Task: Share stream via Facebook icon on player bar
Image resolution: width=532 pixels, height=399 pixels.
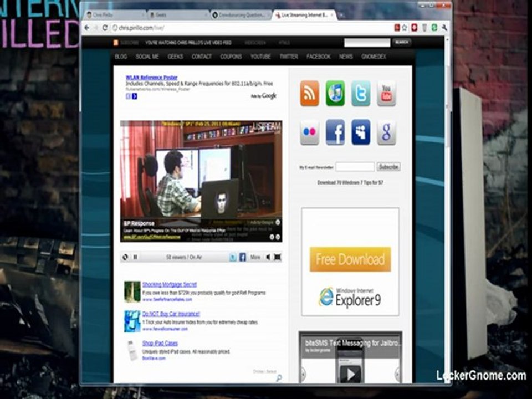Action: pyautogui.click(x=243, y=257)
